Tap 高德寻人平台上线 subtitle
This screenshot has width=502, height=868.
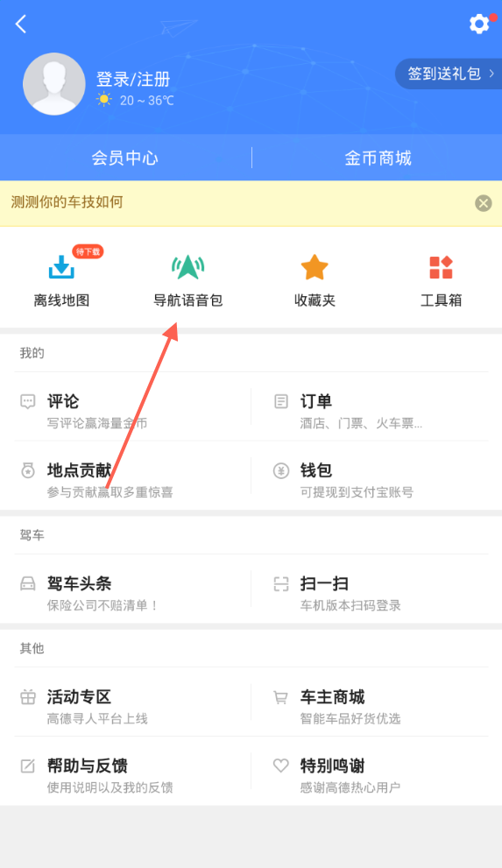pyautogui.click(x=97, y=719)
